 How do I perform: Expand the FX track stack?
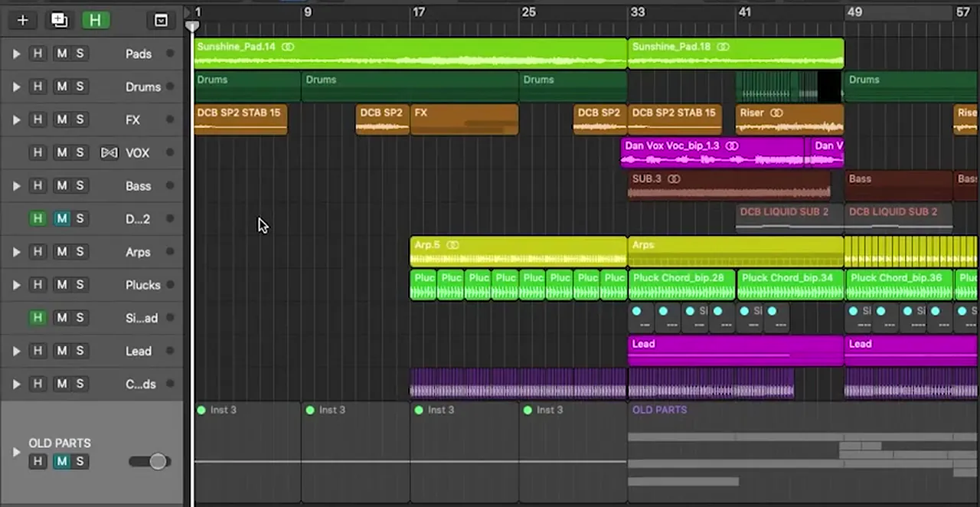16,120
